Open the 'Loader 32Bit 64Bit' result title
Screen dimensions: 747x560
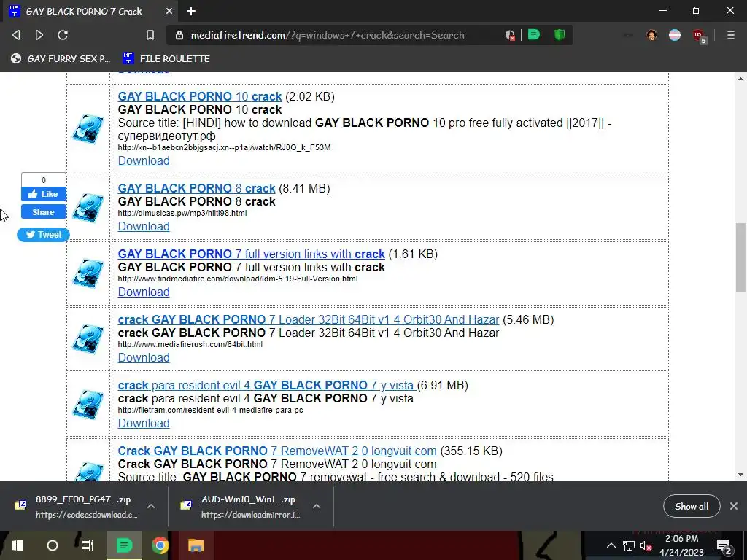tap(309, 319)
